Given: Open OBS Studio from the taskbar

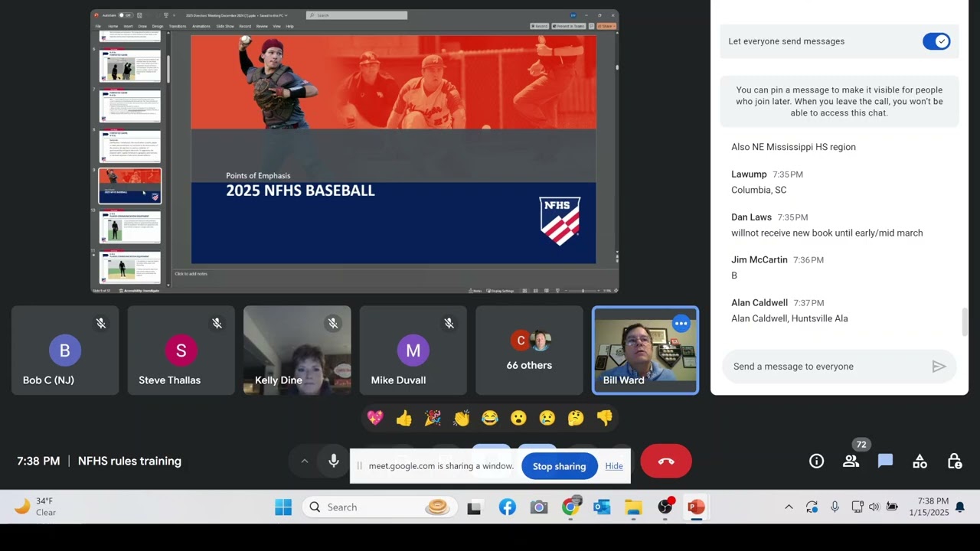Looking at the screenshot, I should point(665,507).
